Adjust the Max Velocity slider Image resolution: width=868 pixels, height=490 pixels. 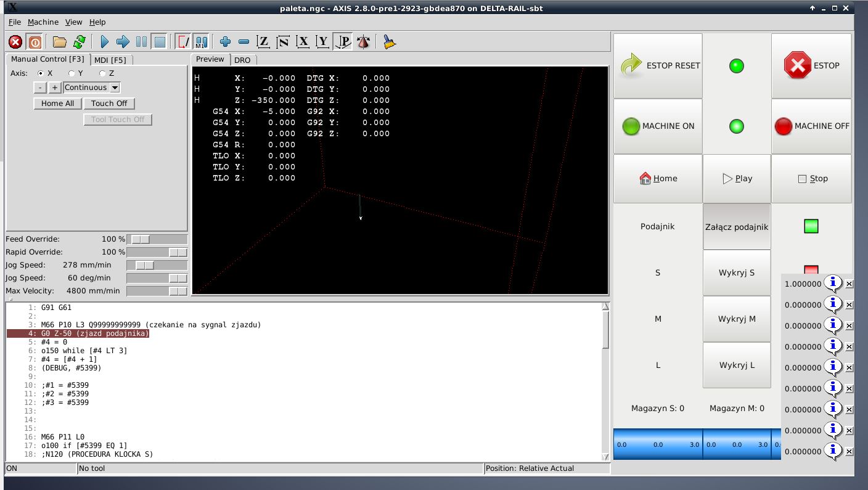tap(157, 291)
